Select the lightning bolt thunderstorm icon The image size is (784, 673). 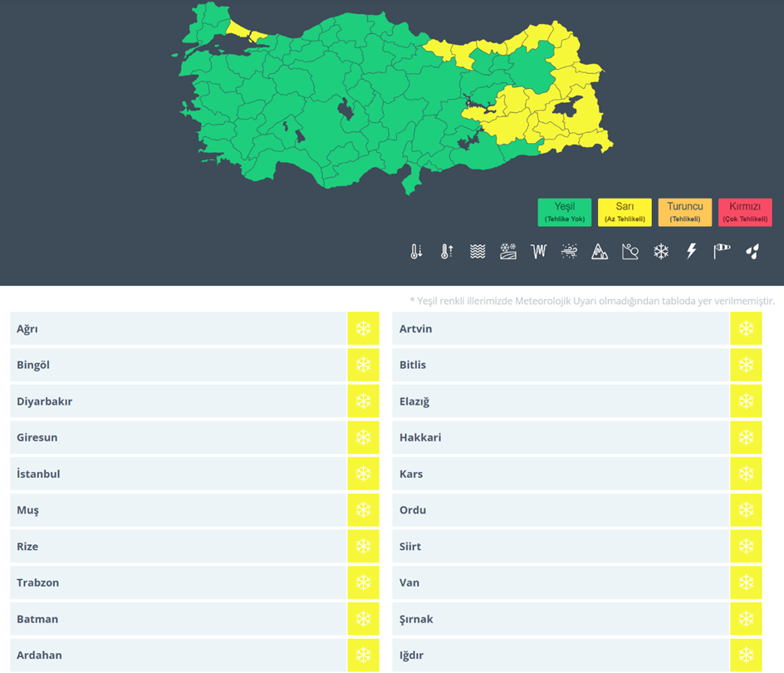[x=691, y=251]
